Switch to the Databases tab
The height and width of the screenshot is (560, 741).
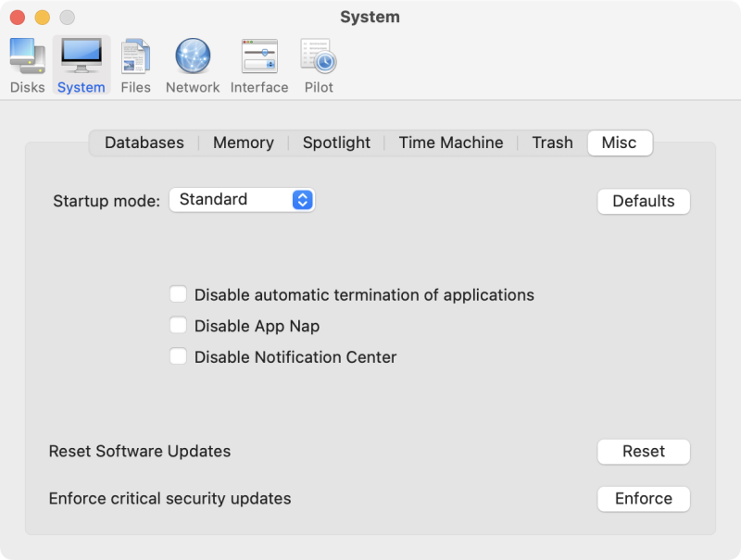coord(144,143)
